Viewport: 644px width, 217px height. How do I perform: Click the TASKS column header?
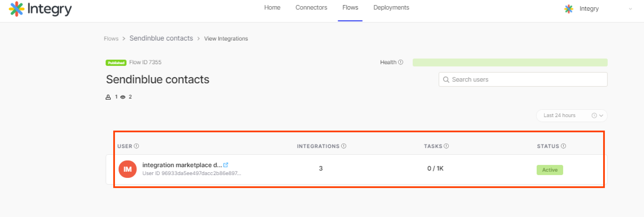coord(433,146)
